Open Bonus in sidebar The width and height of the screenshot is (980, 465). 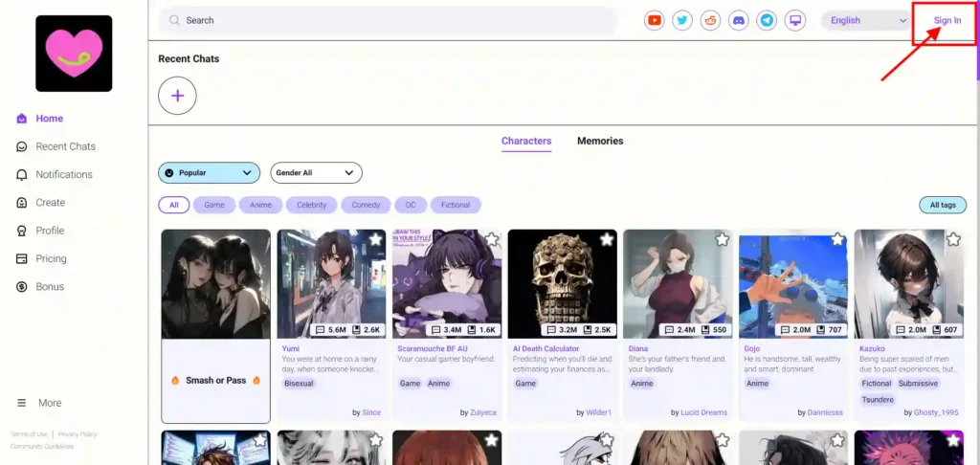click(x=40, y=287)
